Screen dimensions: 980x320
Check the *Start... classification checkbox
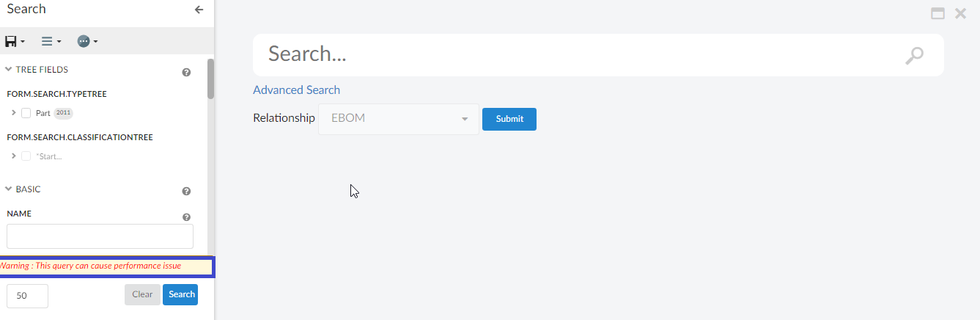26,156
